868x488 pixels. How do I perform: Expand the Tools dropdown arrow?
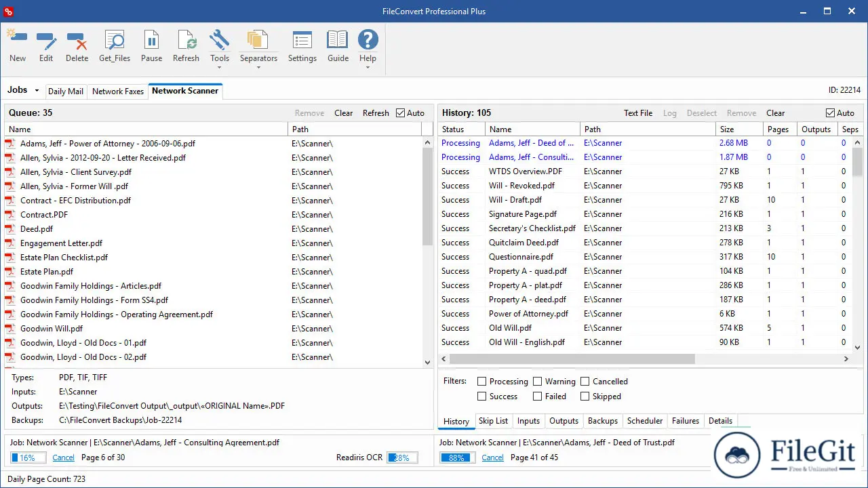[219, 68]
